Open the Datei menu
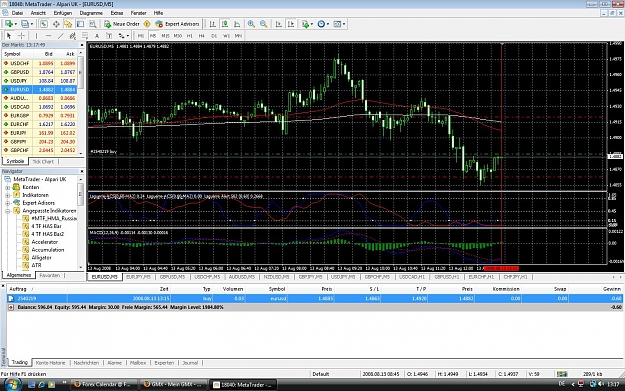This screenshot has height=391, width=625. click(17, 13)
